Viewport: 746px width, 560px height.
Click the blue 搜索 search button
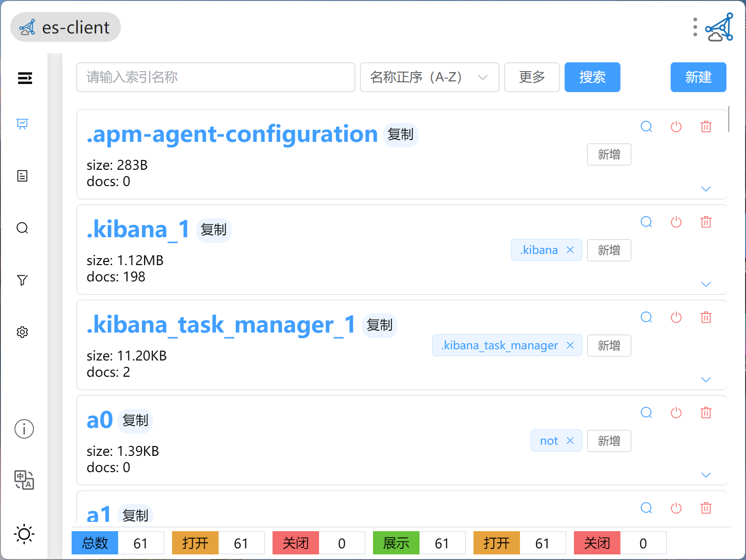point(592,77)
